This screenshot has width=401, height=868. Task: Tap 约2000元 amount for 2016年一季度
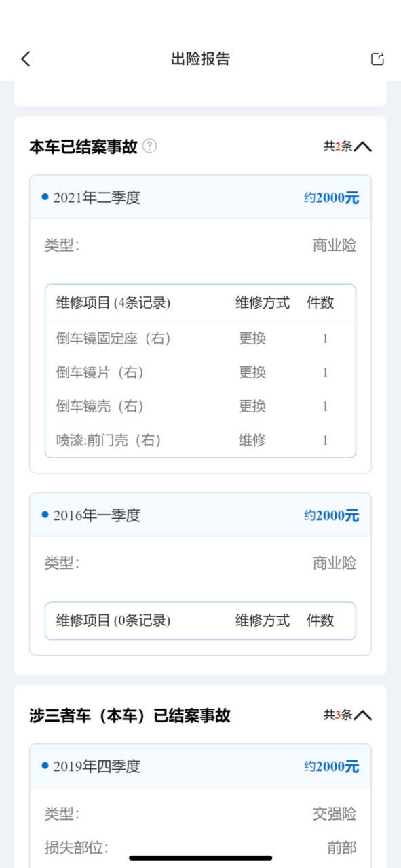[331, 515]
